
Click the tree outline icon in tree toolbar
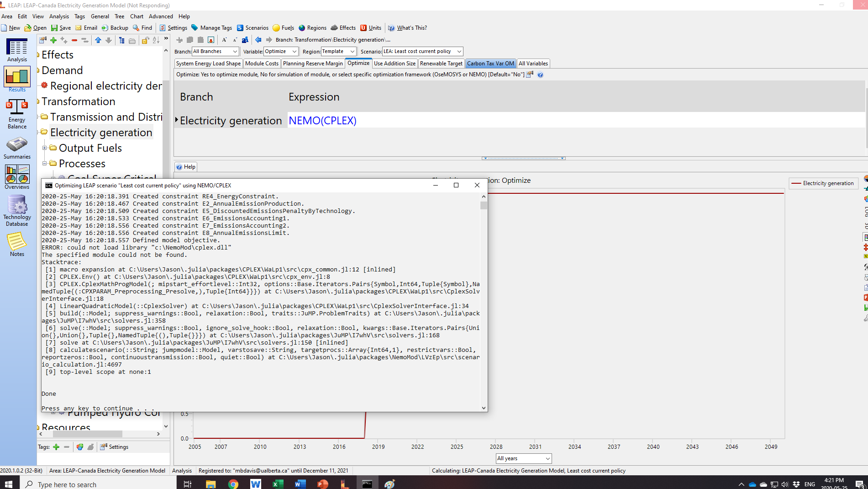point(121,40)
